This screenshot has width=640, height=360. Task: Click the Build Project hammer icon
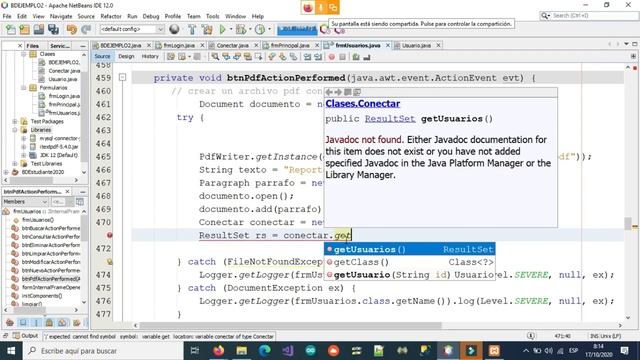point(191,29)
